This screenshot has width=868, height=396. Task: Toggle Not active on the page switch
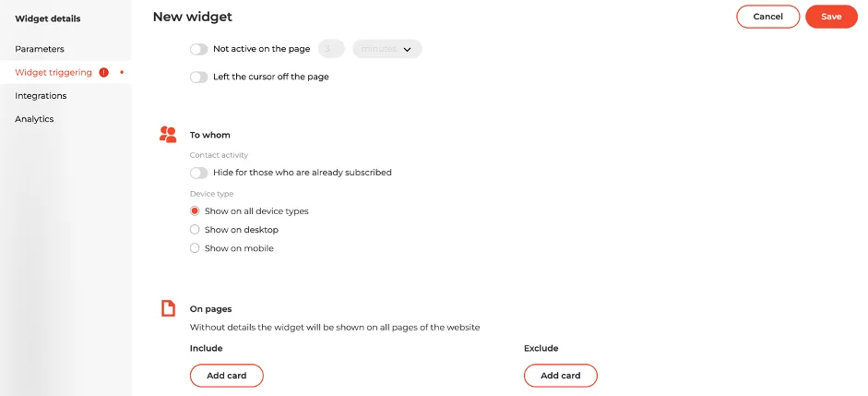[x=198, y=49]
